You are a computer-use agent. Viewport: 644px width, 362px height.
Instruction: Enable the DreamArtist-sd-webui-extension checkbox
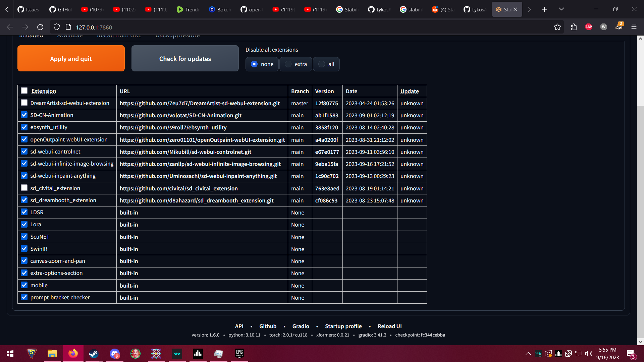(24, 103)
